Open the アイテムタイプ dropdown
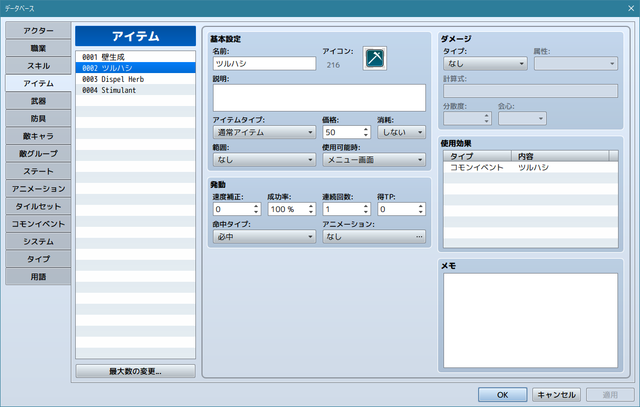This screenshot has height=407, width=640. coord(264,132)
